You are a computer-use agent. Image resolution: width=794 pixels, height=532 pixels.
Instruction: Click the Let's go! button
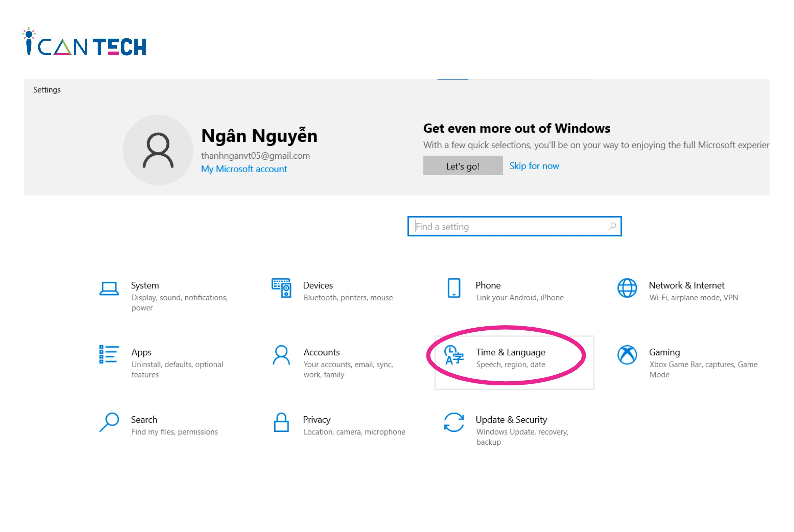(x=463, y=166)
